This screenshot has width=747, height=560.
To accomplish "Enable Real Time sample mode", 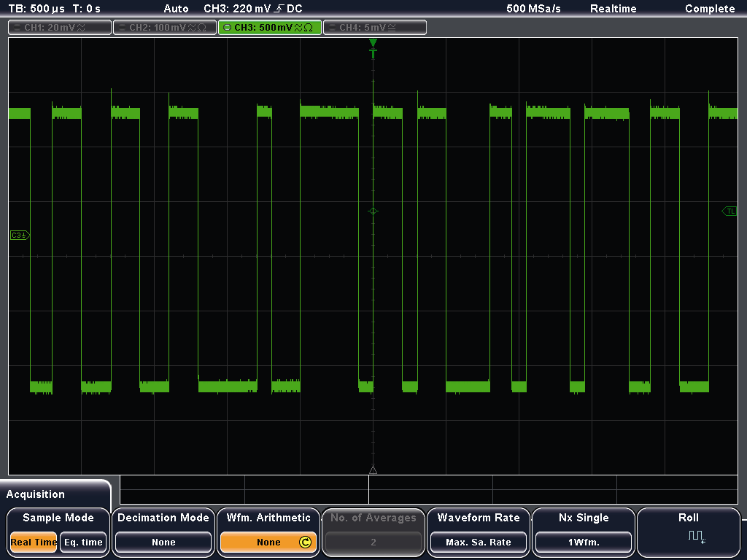I will [34, 542].
